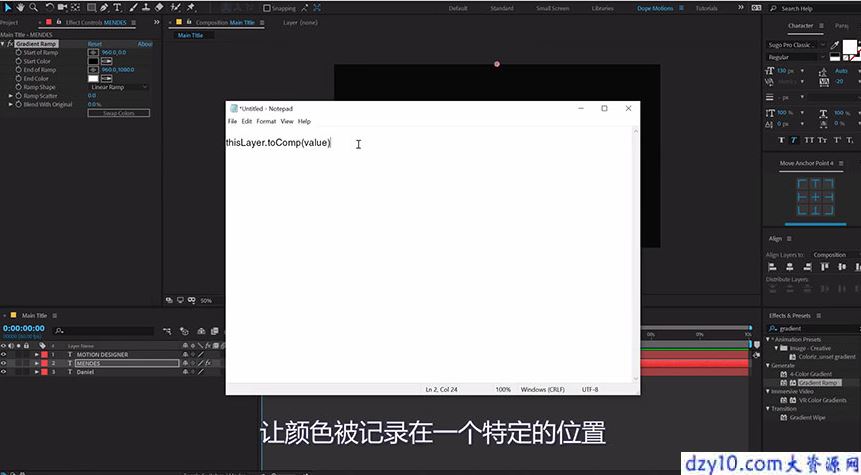Select the Pan Behind anchor point tool
Viewport: 861px width, 475px height.
click(x=76, y=8)
